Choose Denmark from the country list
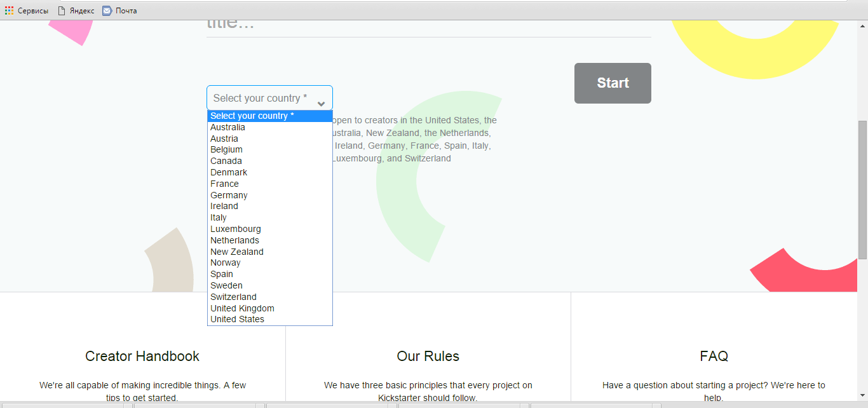The height and width of the screenshot is (408, 868). click(x=269, y=172)
